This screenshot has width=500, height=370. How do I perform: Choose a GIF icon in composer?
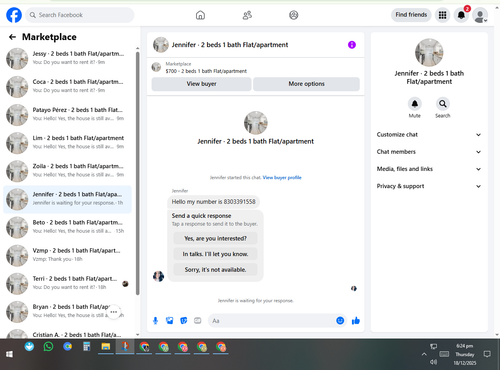click(198, 321)
